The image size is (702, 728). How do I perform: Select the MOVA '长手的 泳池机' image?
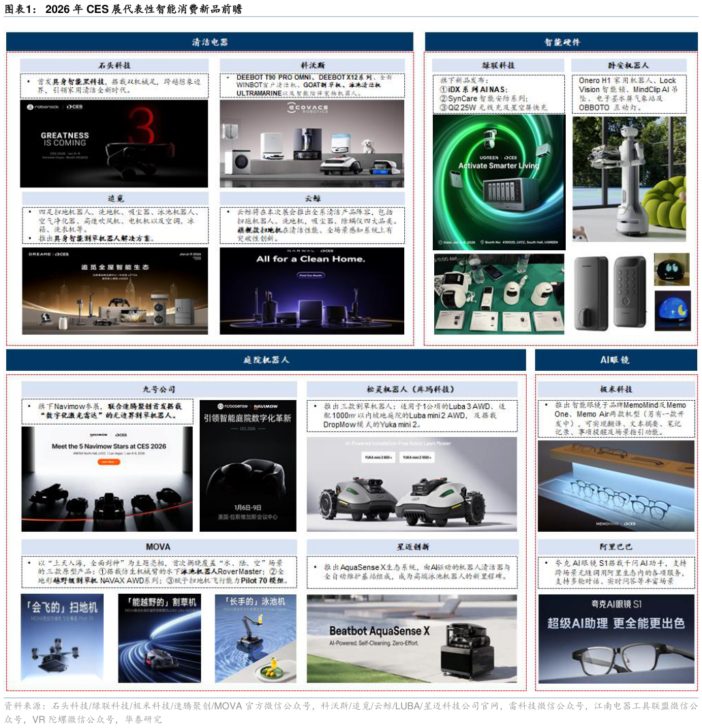tap(256, 638)
